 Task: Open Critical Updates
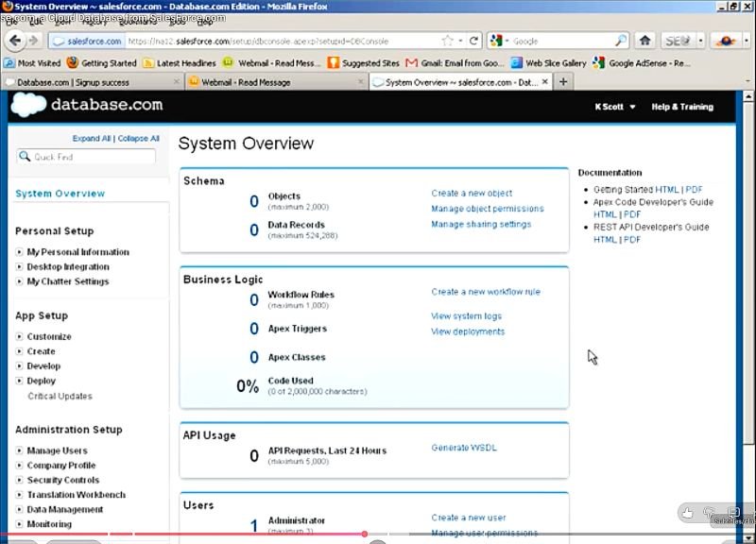click(x=60, y=396)
